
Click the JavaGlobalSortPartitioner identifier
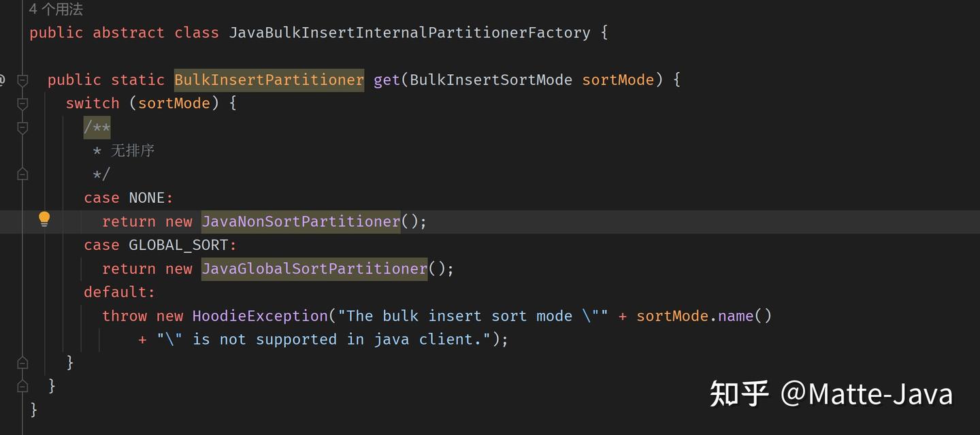(314, 268)
